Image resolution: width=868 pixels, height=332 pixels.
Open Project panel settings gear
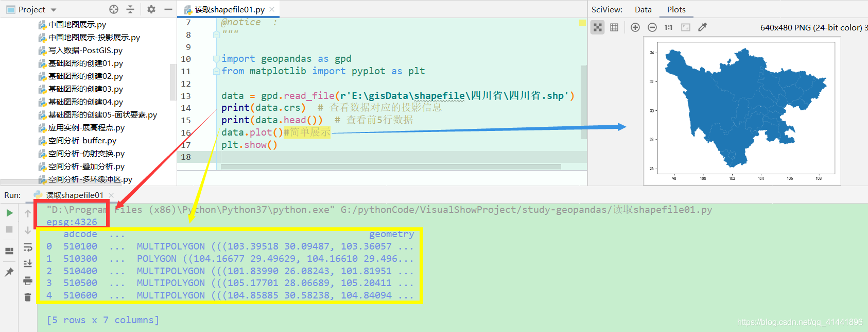[151, 9]
